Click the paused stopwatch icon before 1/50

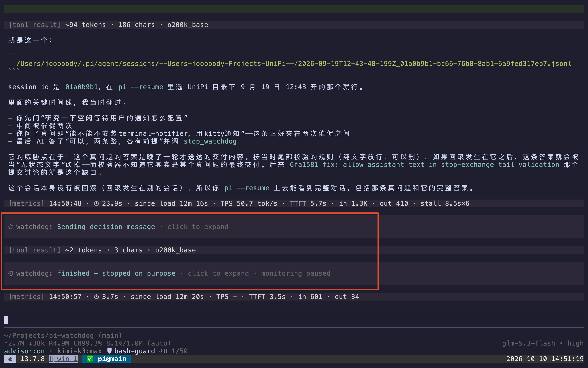tap(164, 351)
